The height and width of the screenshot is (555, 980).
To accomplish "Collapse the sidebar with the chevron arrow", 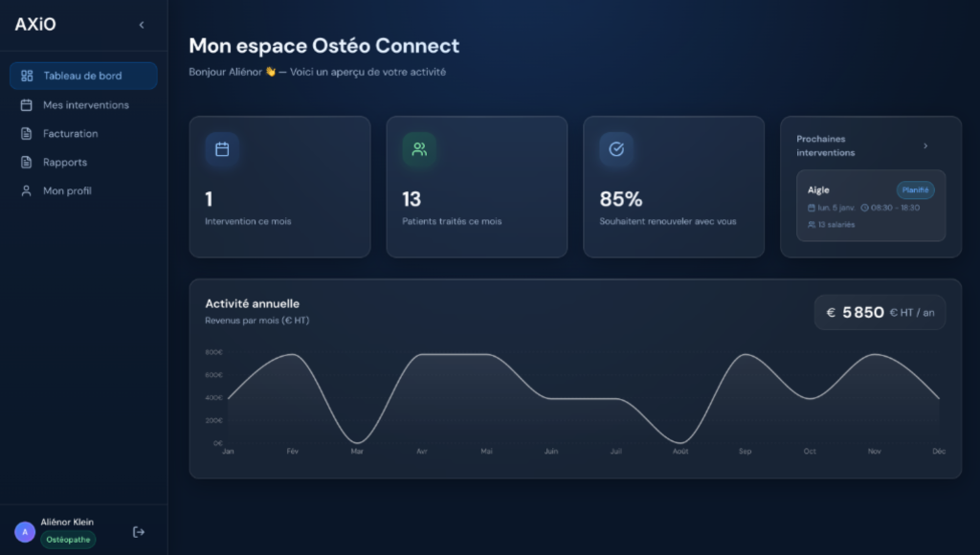I will pos(142,25).
